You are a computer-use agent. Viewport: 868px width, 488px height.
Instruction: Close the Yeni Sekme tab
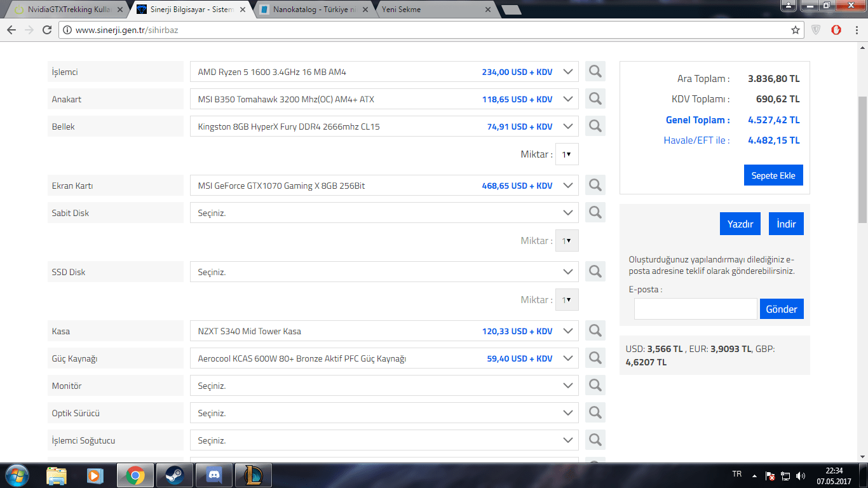point(488,10)
